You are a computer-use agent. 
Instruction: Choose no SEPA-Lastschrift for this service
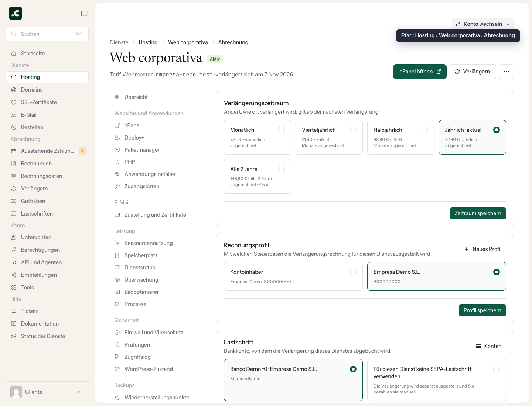tap(437, 380)
